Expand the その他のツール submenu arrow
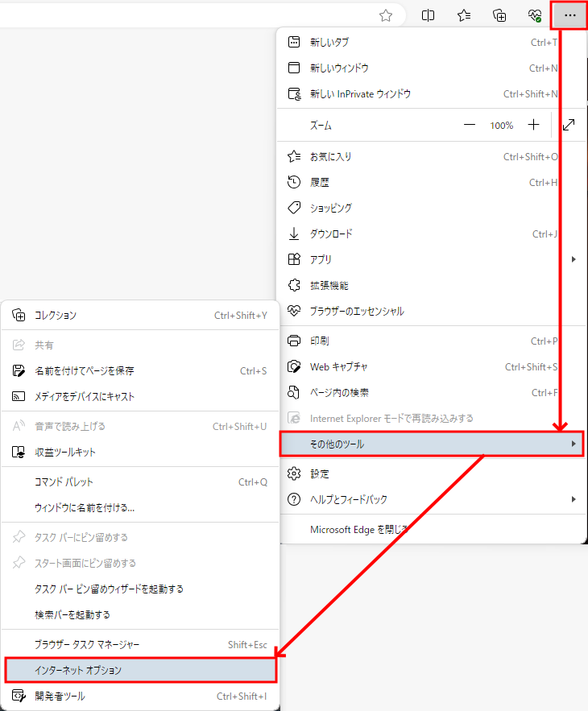The width and height of the screenshot is (588, 711). pyautogui.click(x=574, y=444)
